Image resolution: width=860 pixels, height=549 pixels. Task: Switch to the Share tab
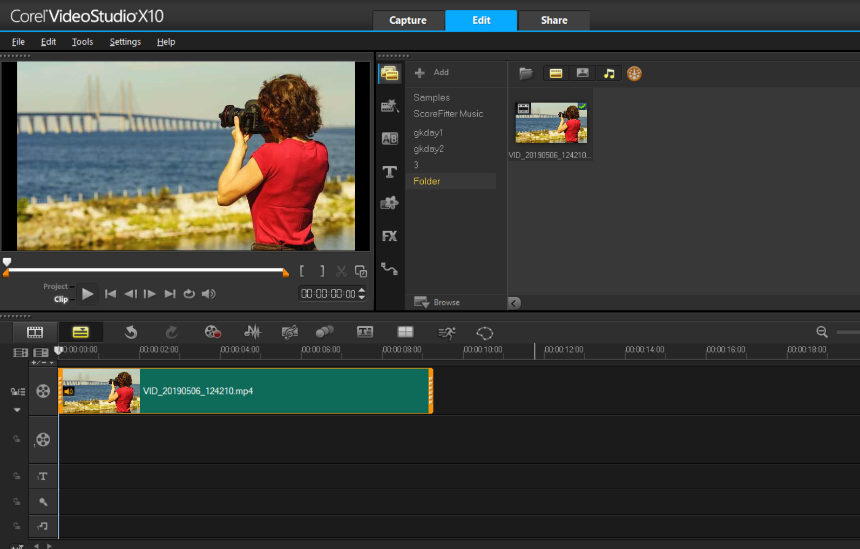pyautogui.click(x=554, y=20)
